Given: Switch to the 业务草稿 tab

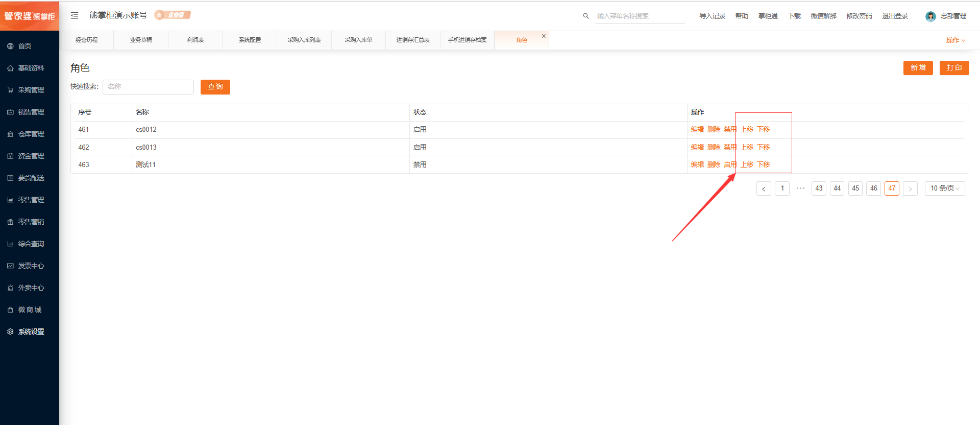Looking at the screenshot, I should tap(141, 40).
